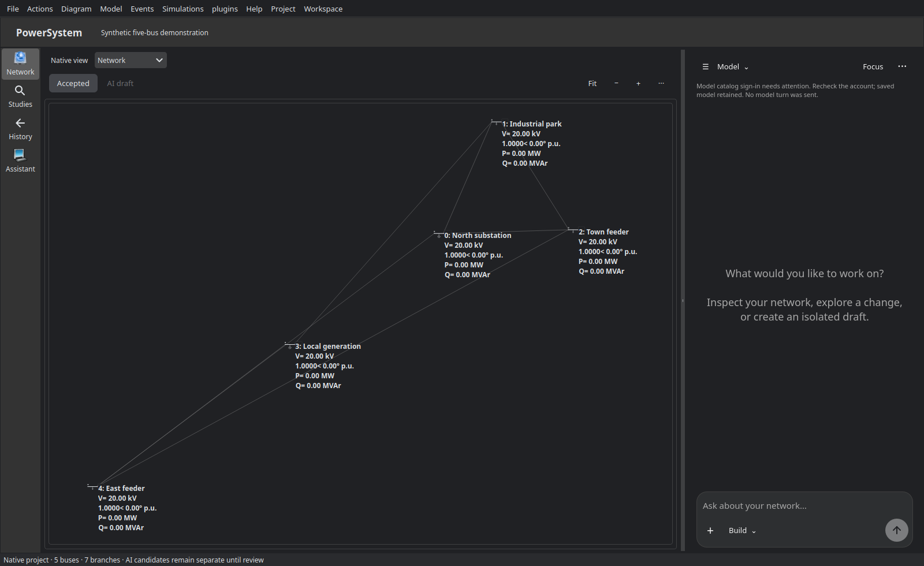This screenshot has height=566, width=924.
Task: Open the plugins menu
Action: pos(225,9)
